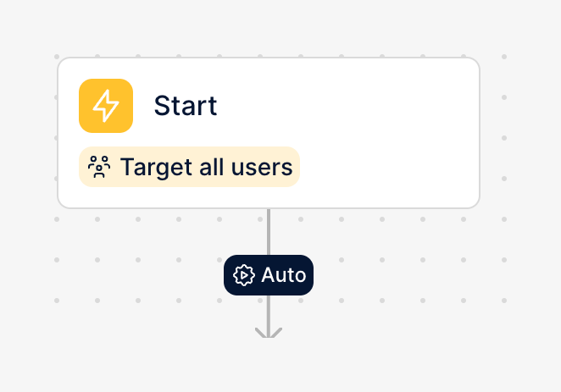Image resolution: width=561 pixels, height=392 pixels.
Task: Click the yellow lightning bolt Start icon
Action: [106, 106]
